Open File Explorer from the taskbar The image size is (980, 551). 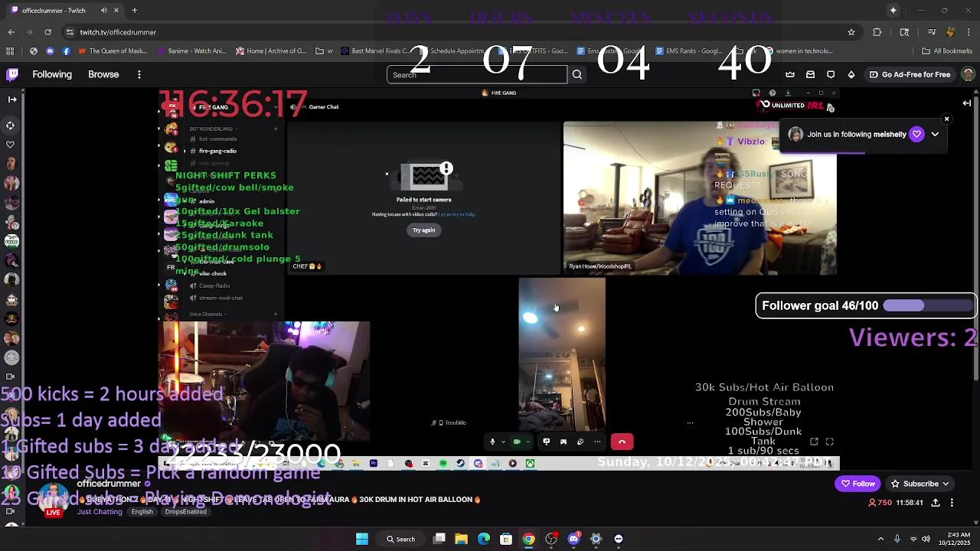[461, 539]
